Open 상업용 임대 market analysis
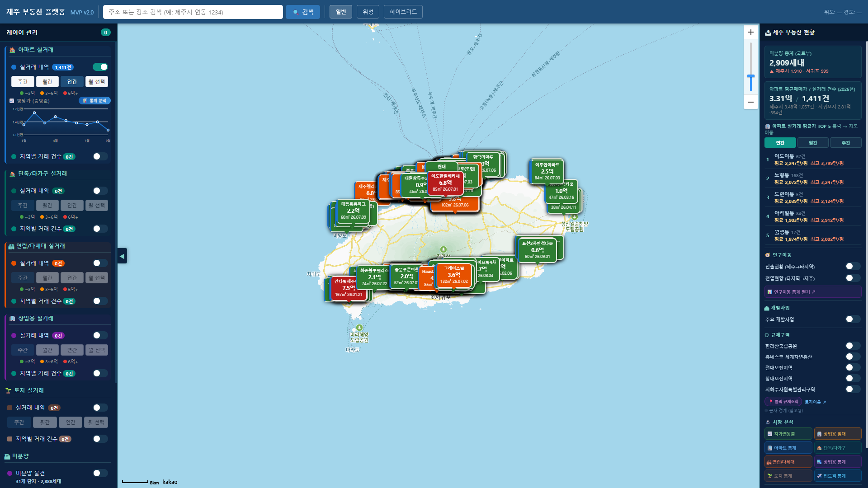The image size is (868, 488). point(838,434)
